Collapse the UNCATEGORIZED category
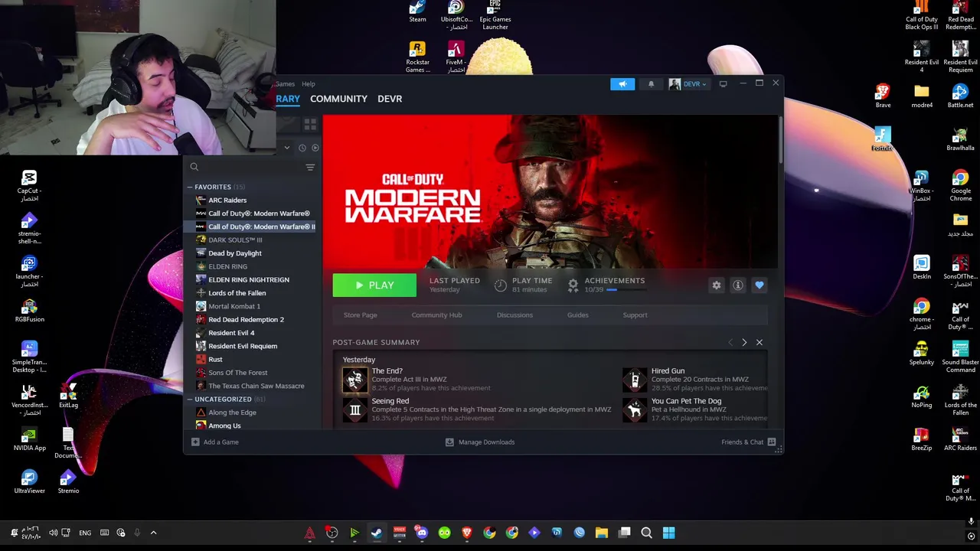 pos(189,399)
